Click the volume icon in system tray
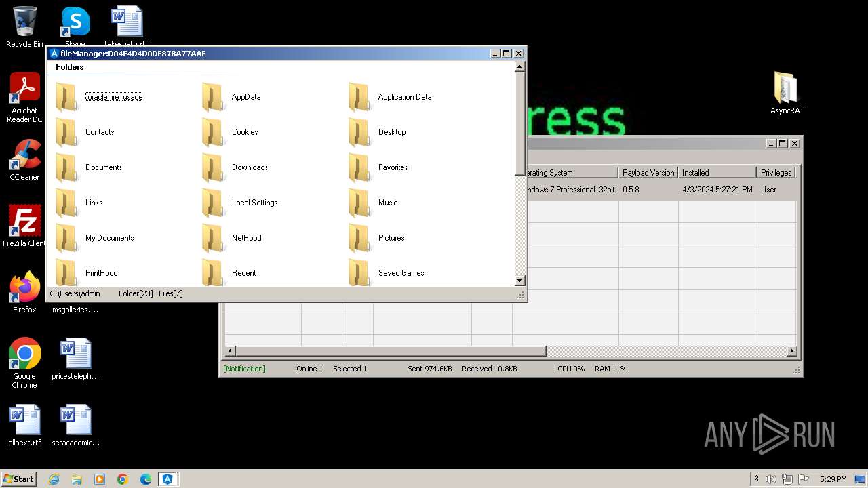This screenshot has width=868, height=488. 771,479
